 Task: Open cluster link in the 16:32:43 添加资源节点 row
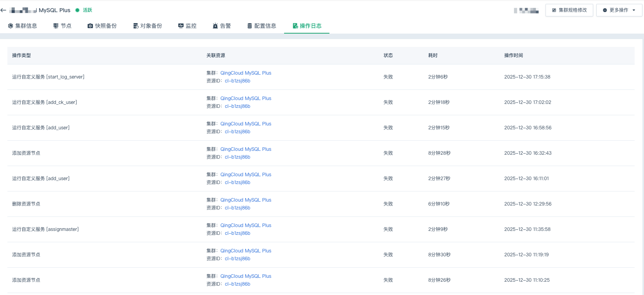coord(246,149)
